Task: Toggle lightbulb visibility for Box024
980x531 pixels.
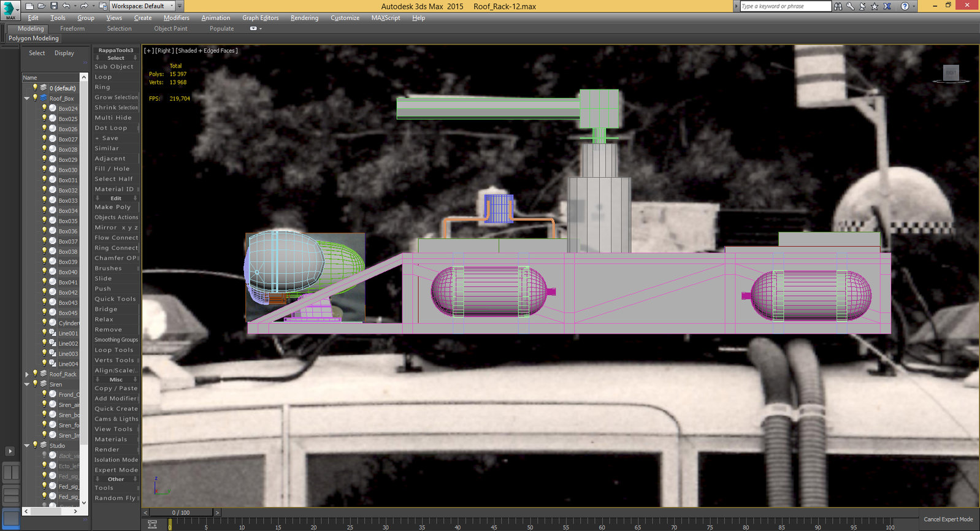Action: 44,108
